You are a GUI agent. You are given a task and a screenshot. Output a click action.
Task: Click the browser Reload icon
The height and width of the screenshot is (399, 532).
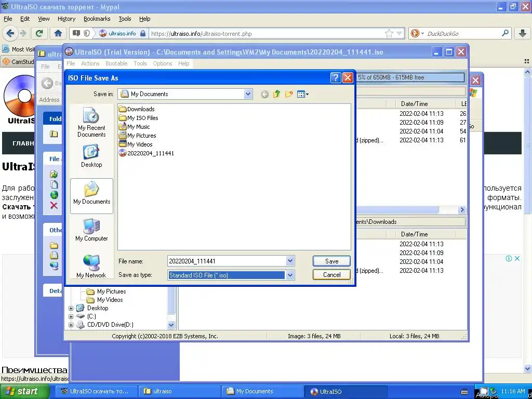pos(39,33)
